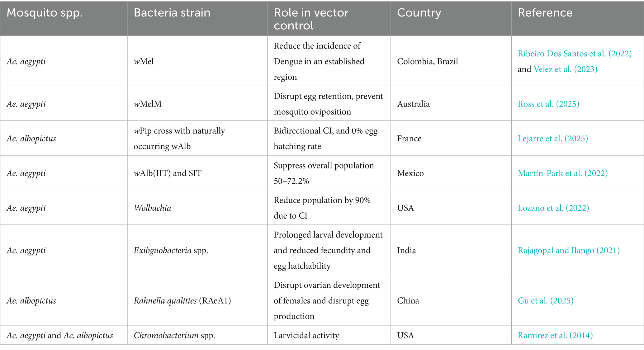
Task: Open the Martín-Park et al. (2022) citation
Action: click(563, 173)
